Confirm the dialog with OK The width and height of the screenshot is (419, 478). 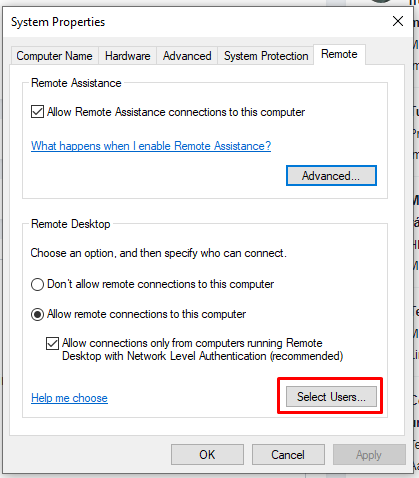(x=207, y=454)
